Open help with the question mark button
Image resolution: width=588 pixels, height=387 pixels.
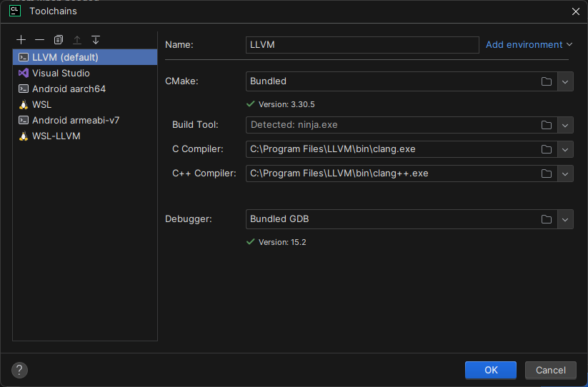19,370
